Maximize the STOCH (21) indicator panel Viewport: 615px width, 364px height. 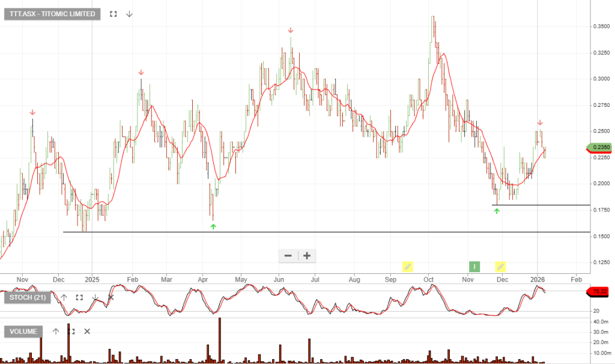[79, 297]
